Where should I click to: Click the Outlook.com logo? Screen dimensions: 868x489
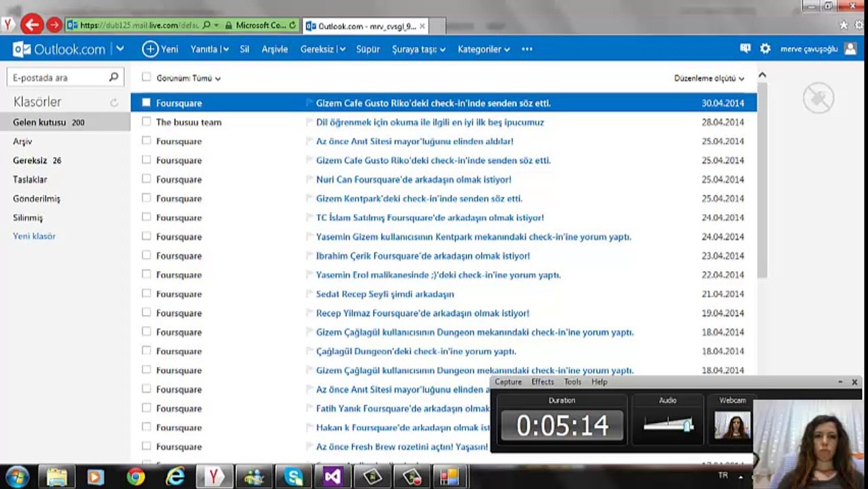[x=60, y=49]
